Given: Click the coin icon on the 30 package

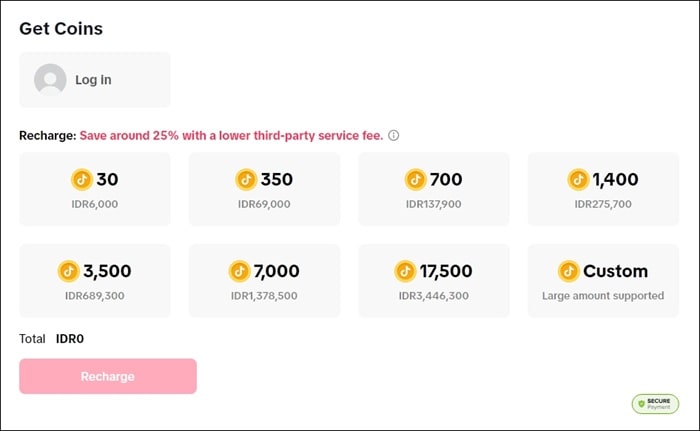Looking at the screenshot, I should point(82,180).
